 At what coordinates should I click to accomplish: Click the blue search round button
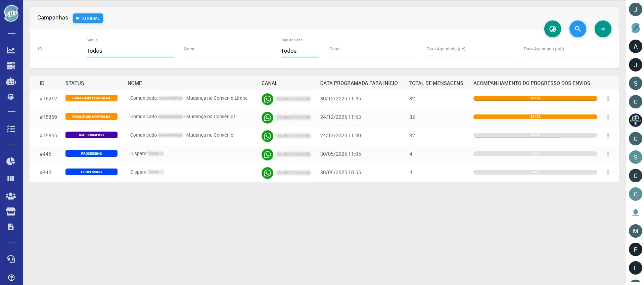click(x=578, y=29)
